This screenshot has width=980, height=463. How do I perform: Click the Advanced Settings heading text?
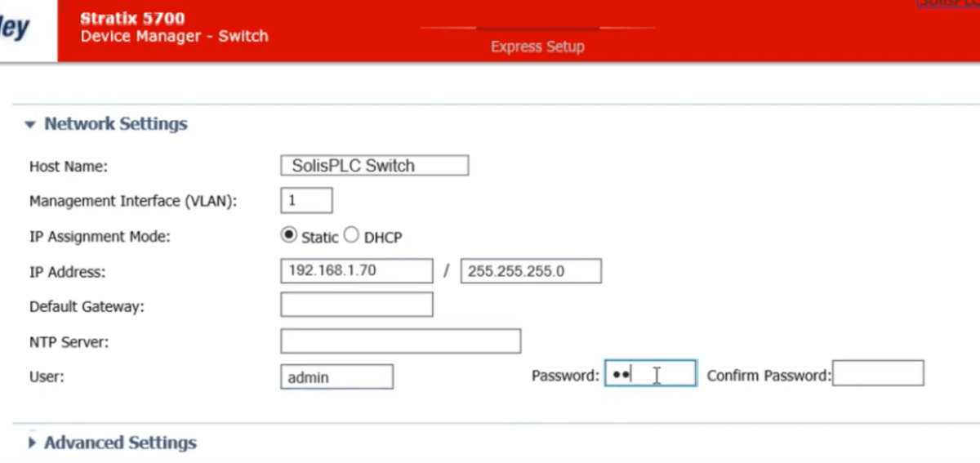[120, 443]
